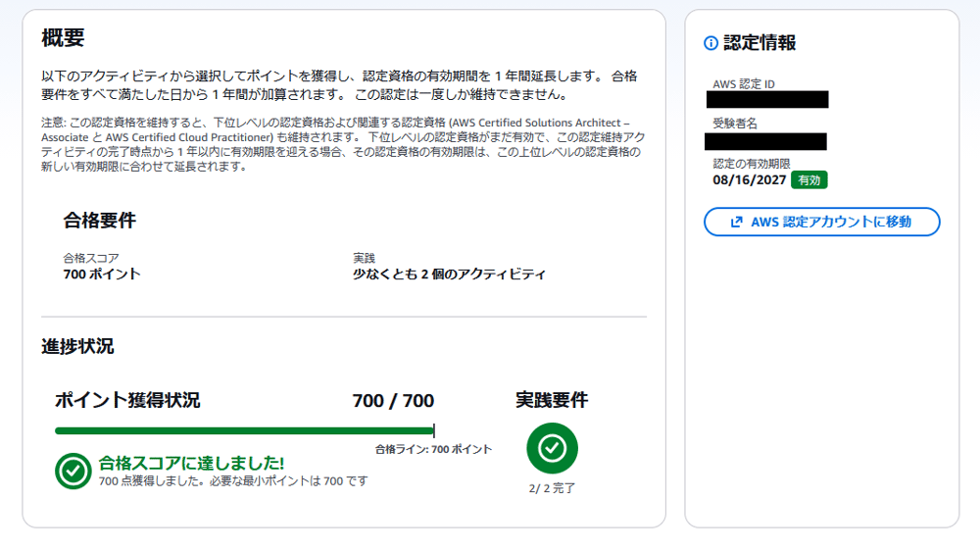
Task: Click the 合格要件 heading
Action: click(99, 220)
